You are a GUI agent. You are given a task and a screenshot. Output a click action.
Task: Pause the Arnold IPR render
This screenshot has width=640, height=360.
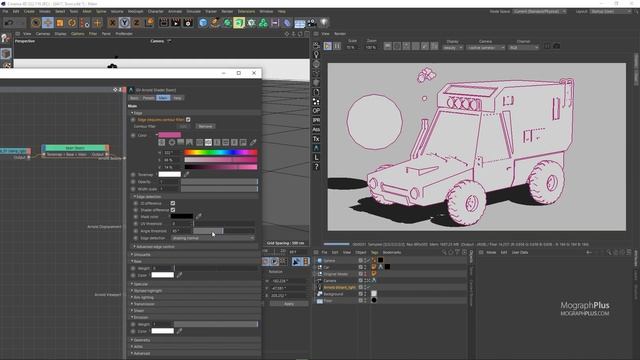337,46
